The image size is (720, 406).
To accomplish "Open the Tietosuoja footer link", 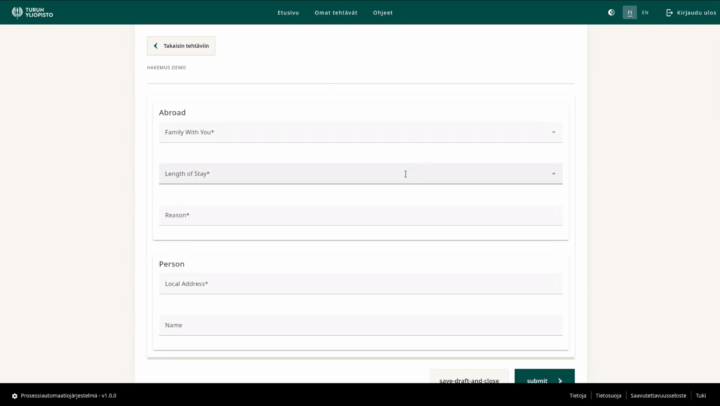I will pos(608,395).
